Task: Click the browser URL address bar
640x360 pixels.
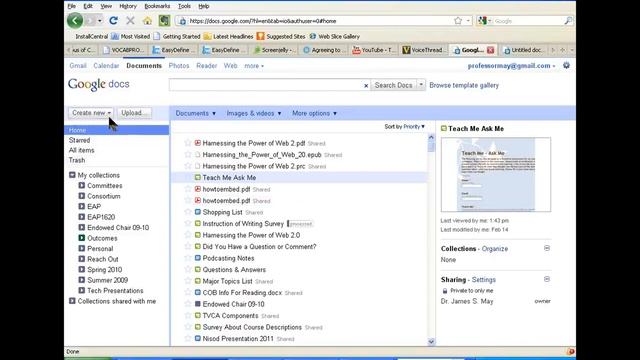Action: tap(318, 21)
